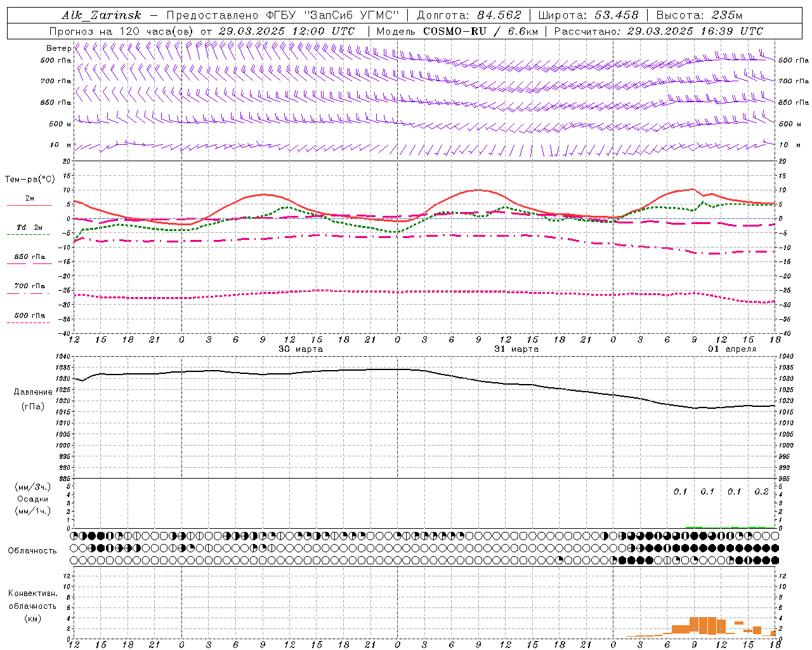The height and width of the screenshot is (650, 812).
Task: Click the "(мм/1ч.)" precipitation unit label
Action: point(33,511)
